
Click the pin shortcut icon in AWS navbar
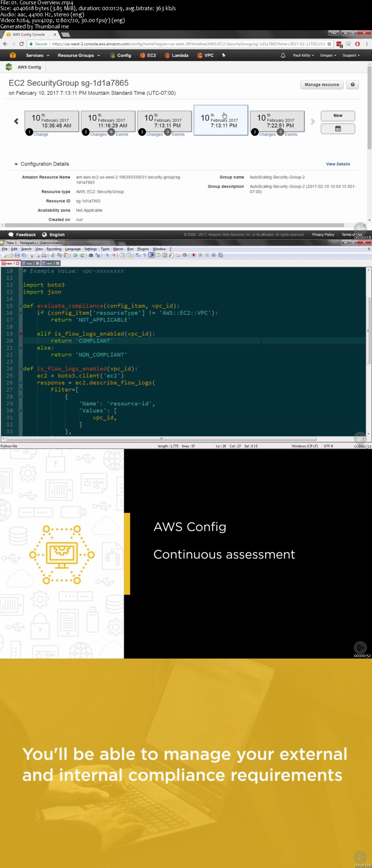click(x=224, y=55)
